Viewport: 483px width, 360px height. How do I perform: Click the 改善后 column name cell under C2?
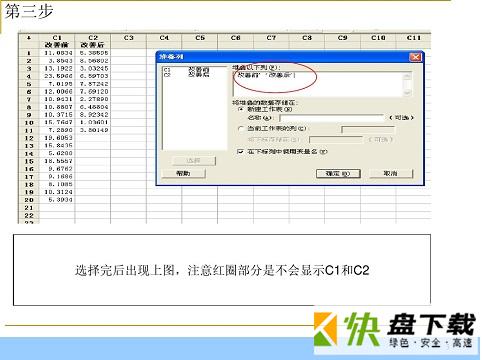tap(93, 45)
